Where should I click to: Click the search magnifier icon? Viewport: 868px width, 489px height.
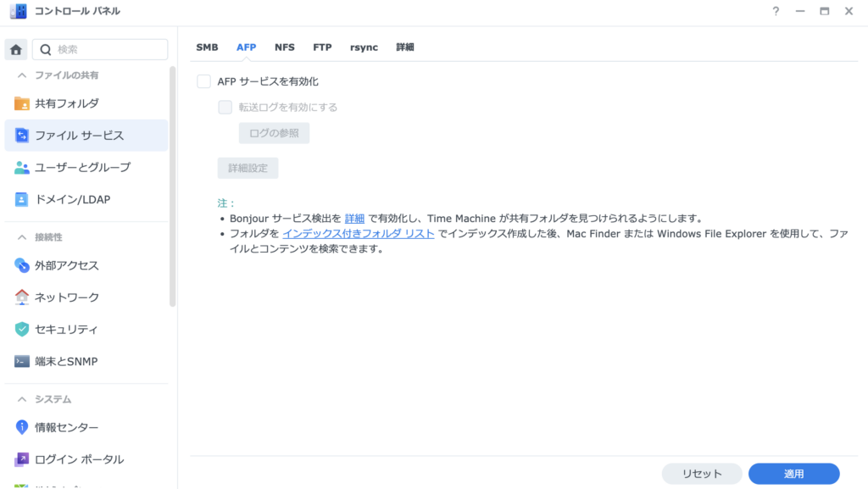click(x=46, y=50)
